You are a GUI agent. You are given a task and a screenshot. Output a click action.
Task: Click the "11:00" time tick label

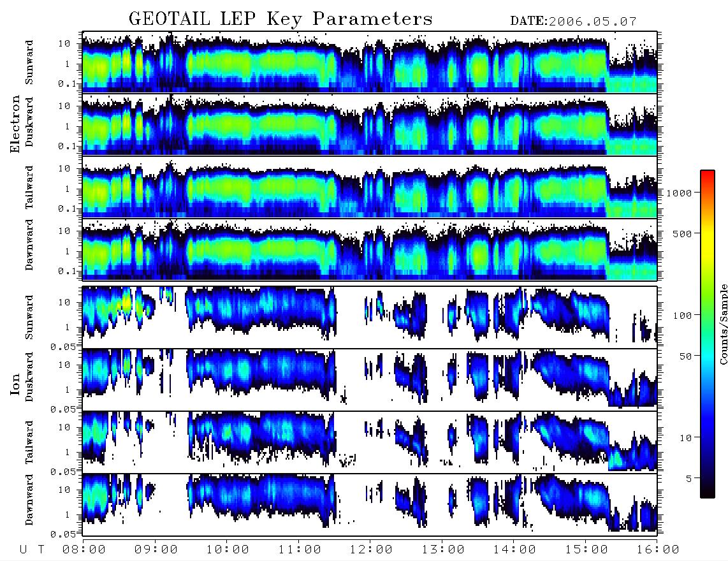(300, 550)
